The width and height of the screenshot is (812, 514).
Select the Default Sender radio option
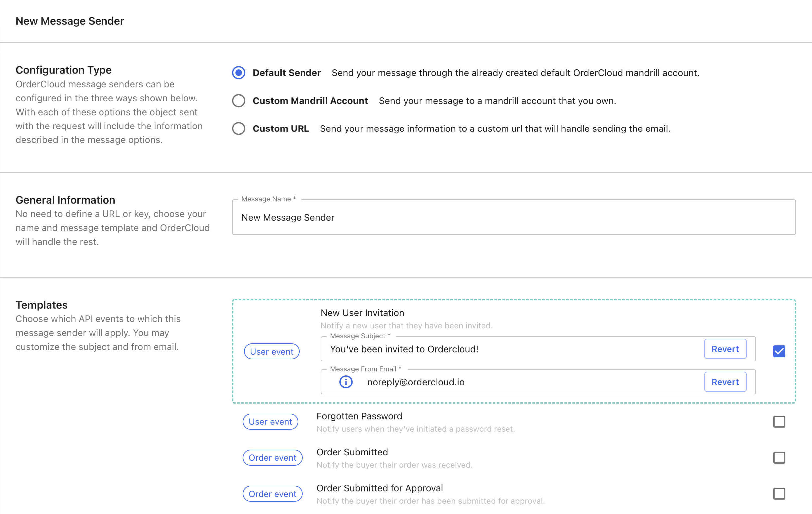[238, 73]
